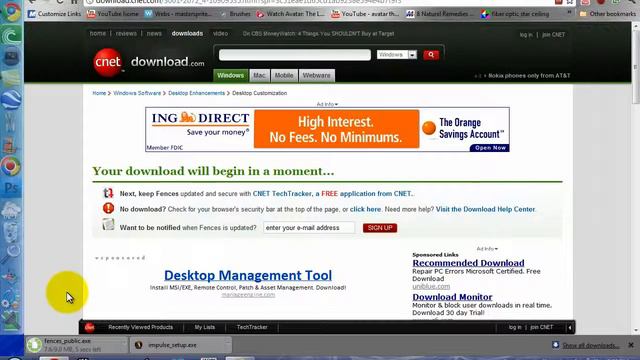
Task: Click the Home breadcrumb link
Action: click(x=99, y=93)
